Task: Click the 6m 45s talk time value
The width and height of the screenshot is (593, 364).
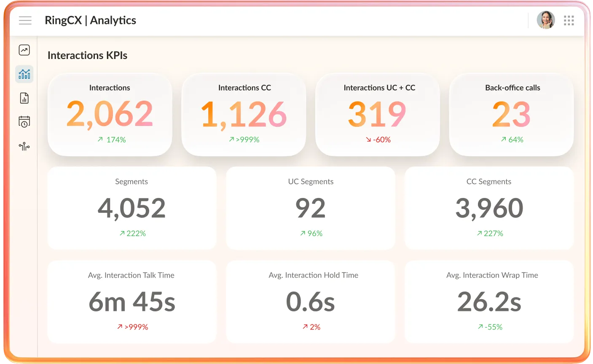Action: [x=132, y=302]
